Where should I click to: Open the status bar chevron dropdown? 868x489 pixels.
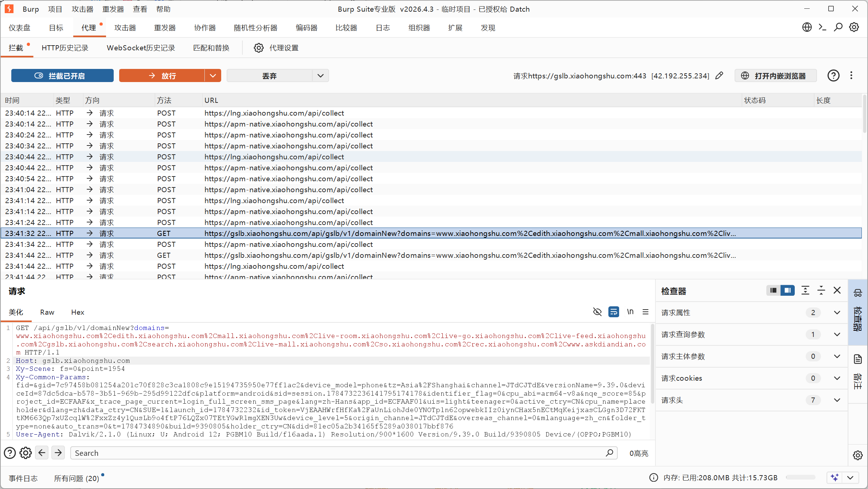[x=851, y=477]
